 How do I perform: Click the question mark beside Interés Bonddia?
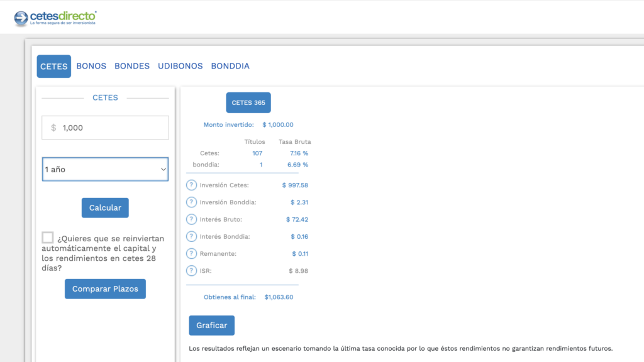[x=192, y=236]
